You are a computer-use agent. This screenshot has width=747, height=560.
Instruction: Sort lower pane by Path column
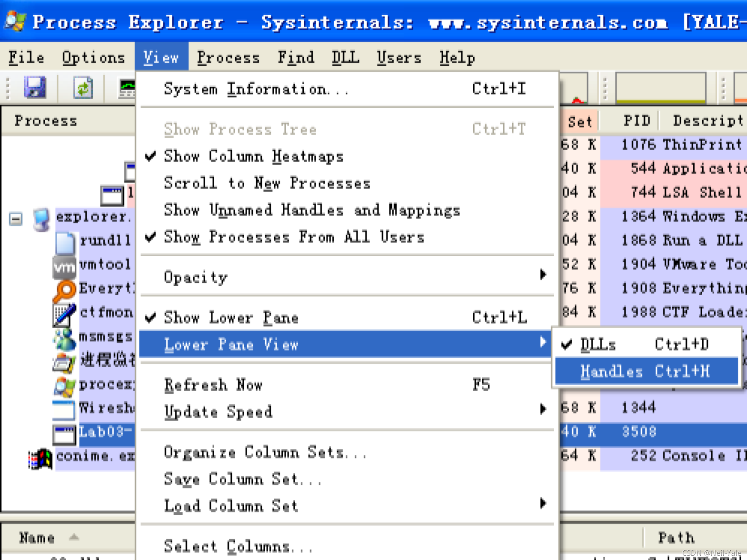click(x=695, y=537)
